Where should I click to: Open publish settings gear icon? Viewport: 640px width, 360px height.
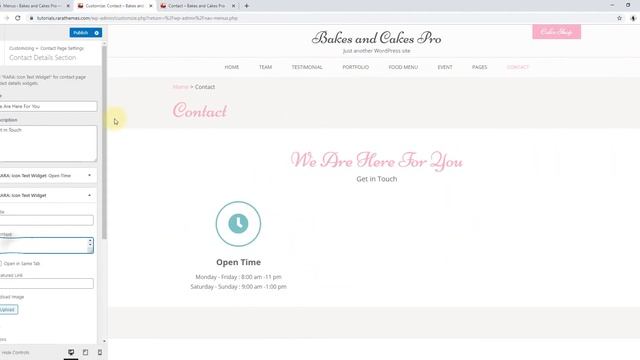tap(97, 33)
